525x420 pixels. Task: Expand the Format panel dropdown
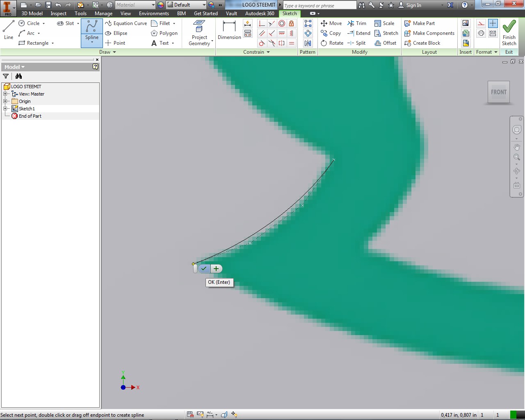pyautogui.click(x=487, y=52)
